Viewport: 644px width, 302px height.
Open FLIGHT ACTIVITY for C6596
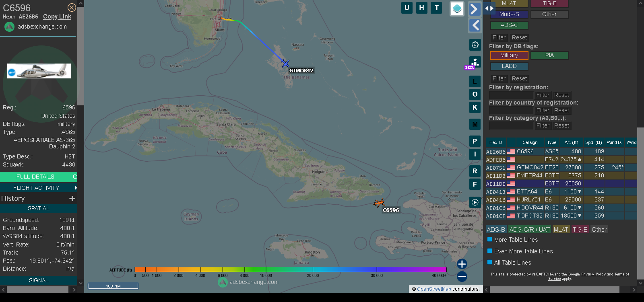coord(39,188)
